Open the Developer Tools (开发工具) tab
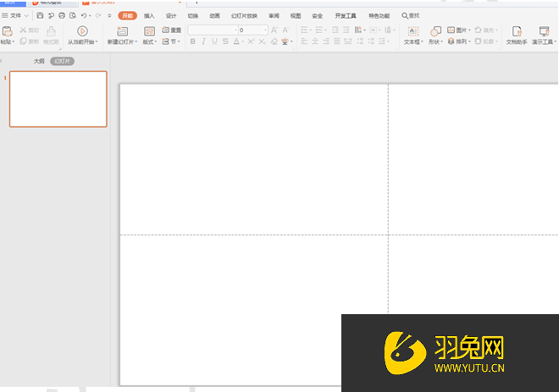The height and width of the screenshot is (392, 559). tap(346, 16)
